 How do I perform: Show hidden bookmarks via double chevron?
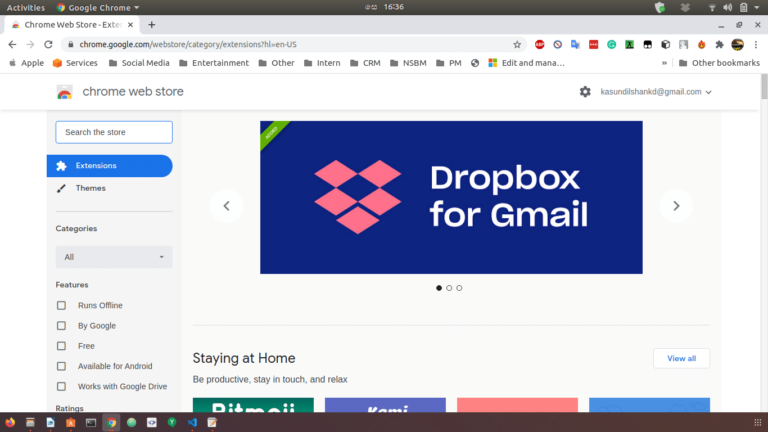[x=664, y=63]
